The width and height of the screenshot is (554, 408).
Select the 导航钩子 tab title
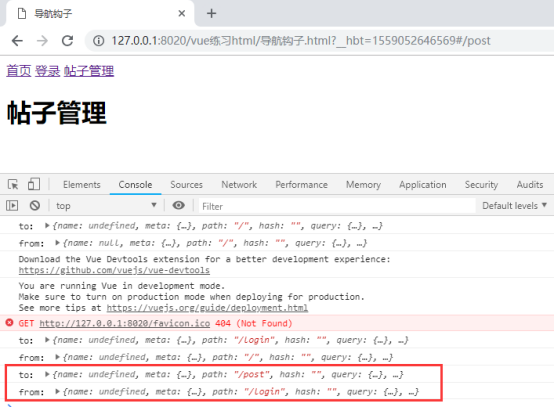click(x=53, y=14)
